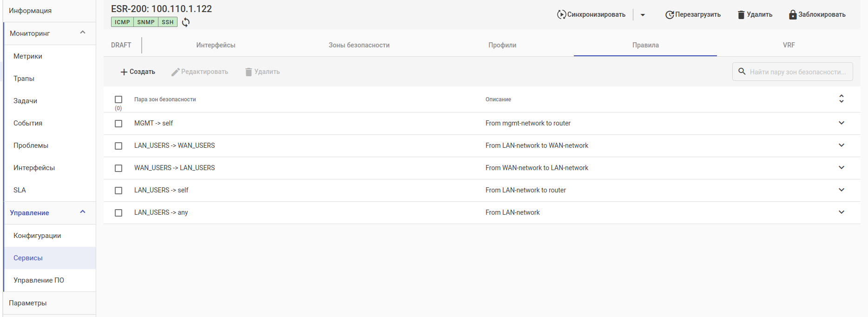Screen dimensions: 868x317
Task: Click the Заблокировать lock icon
Action: [793, 15]
